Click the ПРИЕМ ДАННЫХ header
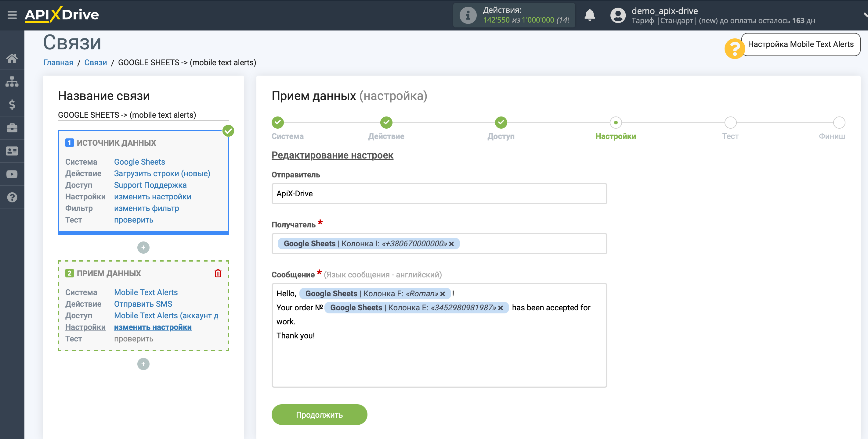Viewport: 868px width, 439px height. tap(109, 273)
